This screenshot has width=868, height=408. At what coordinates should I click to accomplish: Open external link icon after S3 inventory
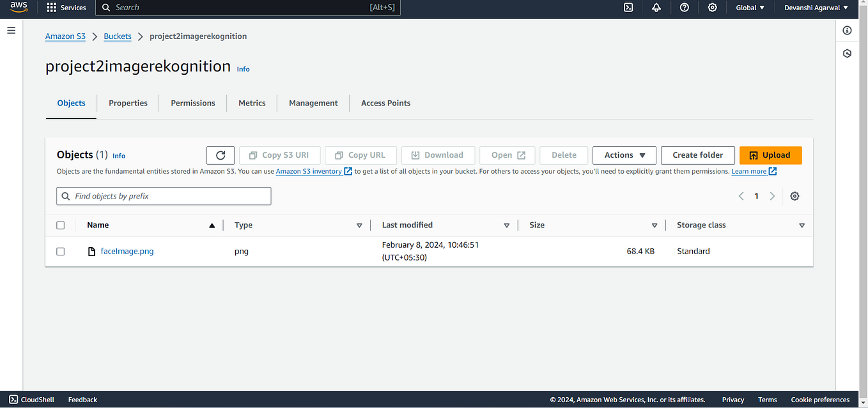[348, 171]
